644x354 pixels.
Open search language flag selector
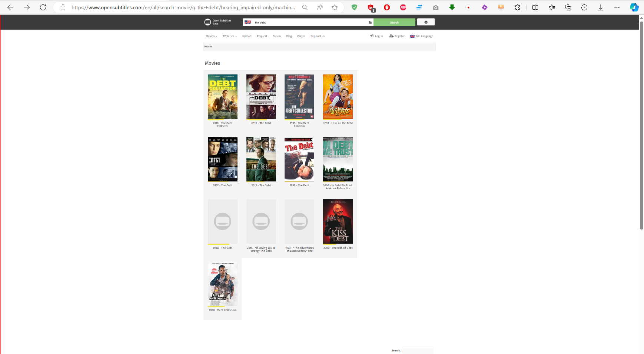pos(248,22)
